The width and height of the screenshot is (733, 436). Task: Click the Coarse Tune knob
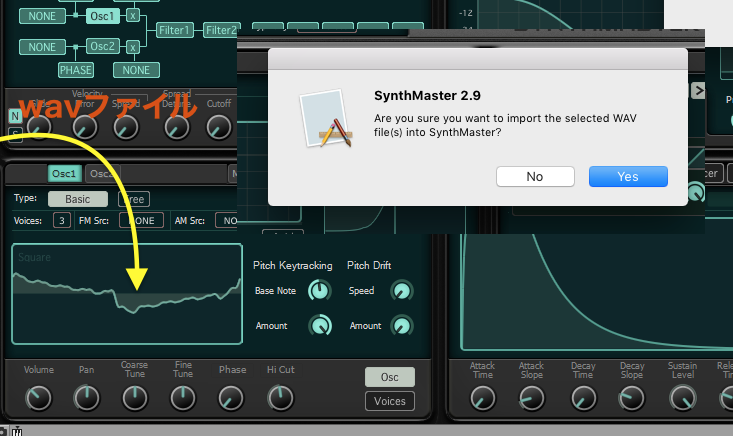[135, 398]
